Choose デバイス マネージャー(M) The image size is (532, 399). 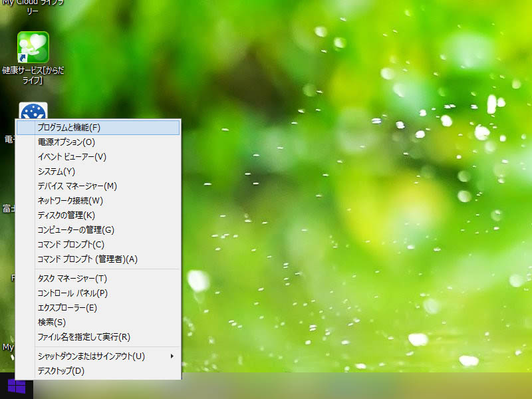(x=77, y=186)
